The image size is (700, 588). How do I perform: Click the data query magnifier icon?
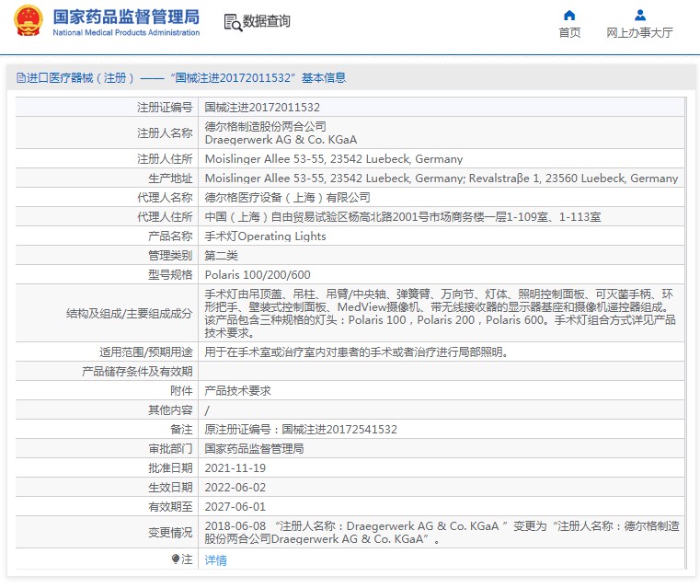tap(233, 22)
